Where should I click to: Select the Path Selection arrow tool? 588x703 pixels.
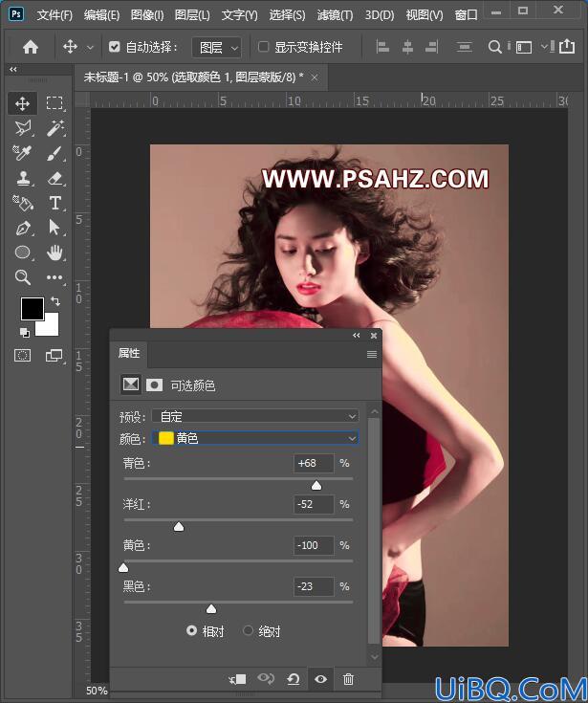(x=54, y=228)
